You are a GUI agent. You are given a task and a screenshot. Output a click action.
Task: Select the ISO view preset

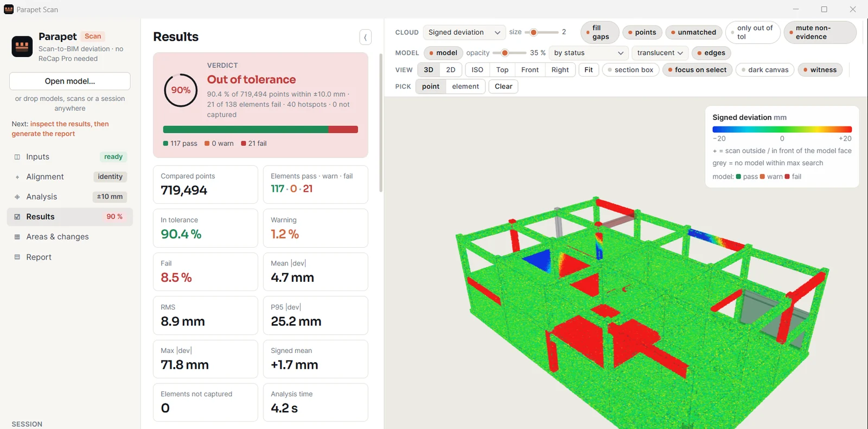tap(477, 70)
